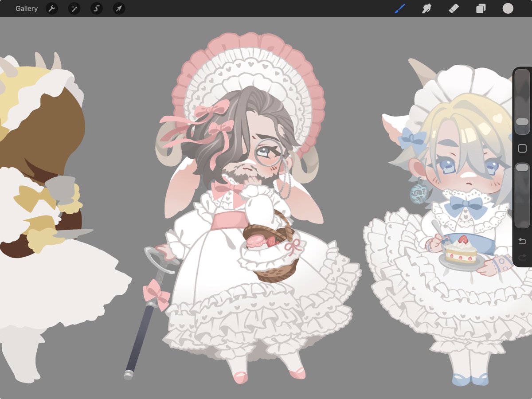Open the Layers panel
This screenshot has height=399, width=532.
481,8
